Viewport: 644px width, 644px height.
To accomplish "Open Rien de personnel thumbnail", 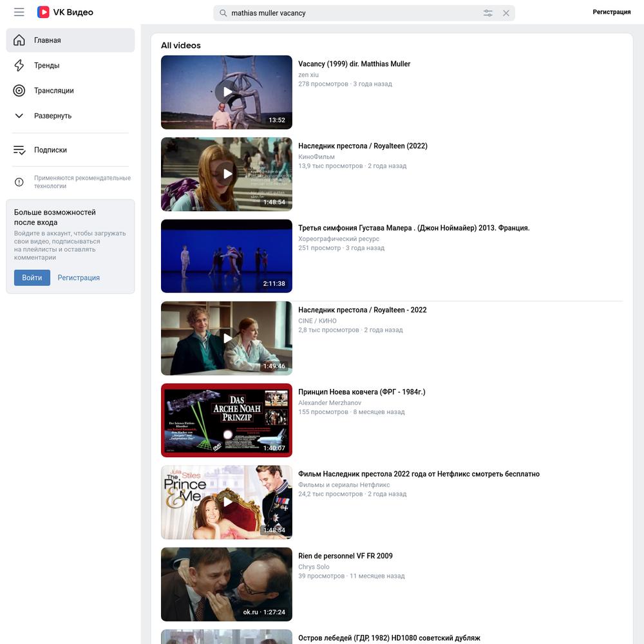I will pyautogui.click(x=227, y=584).
